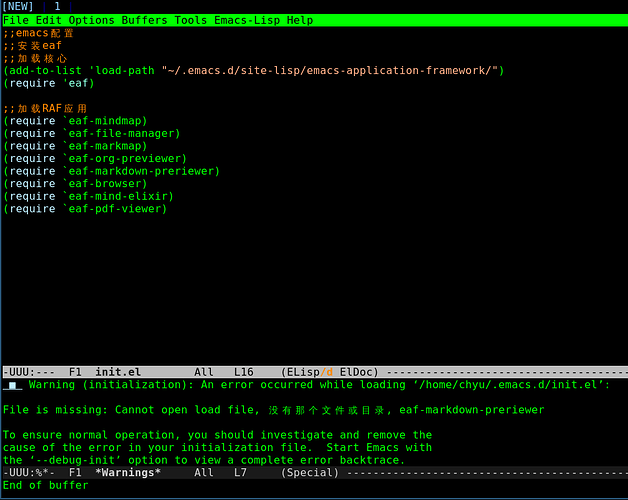Image resolution: width=628 pixels, height=500 pixels.
Task: Click the eaf-pdf-viewer require line
Action: pyautogui.click(x=85, y=209)
